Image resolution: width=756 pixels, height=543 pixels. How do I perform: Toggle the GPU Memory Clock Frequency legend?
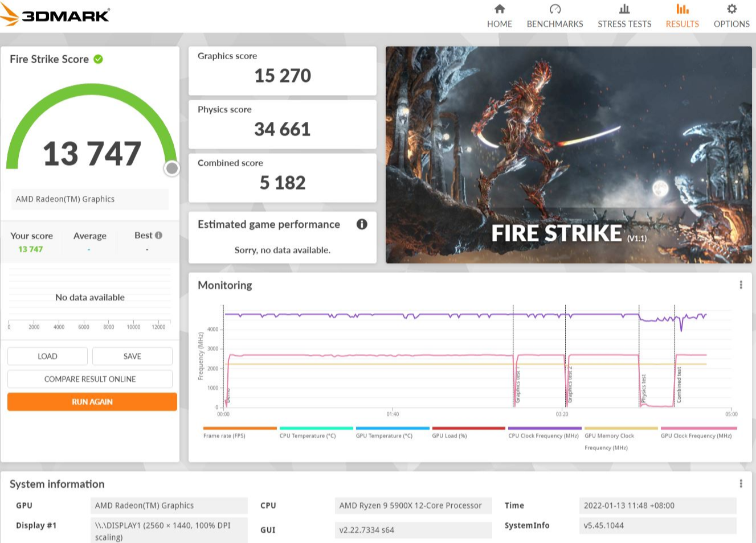[621, 438]
